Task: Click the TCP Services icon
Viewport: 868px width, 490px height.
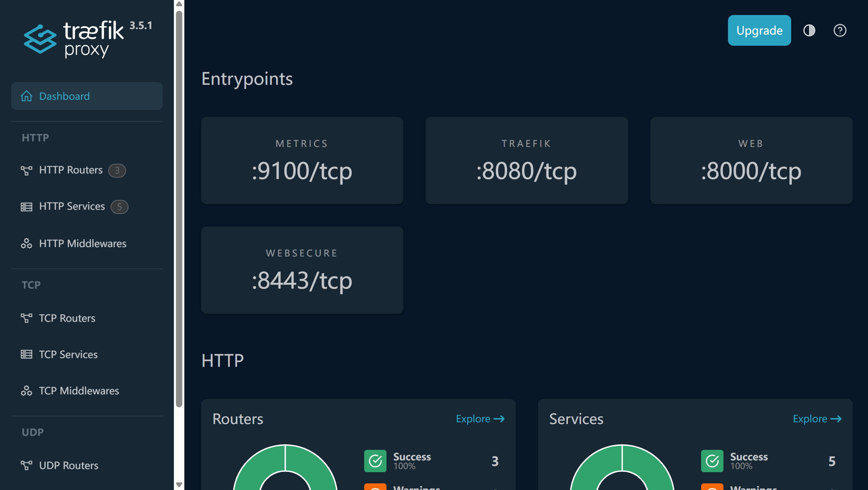Action: coord(27,354)
